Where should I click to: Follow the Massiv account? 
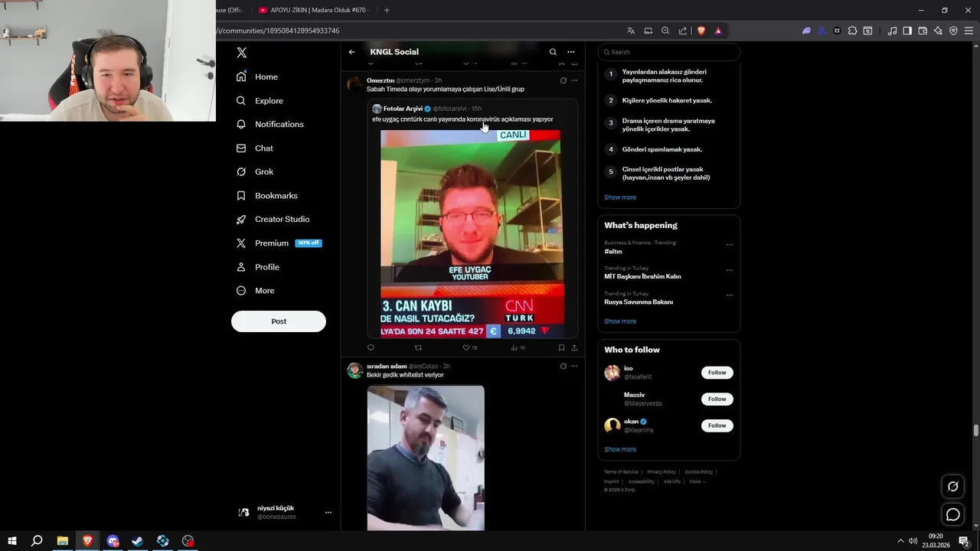[x=717, y=399]
